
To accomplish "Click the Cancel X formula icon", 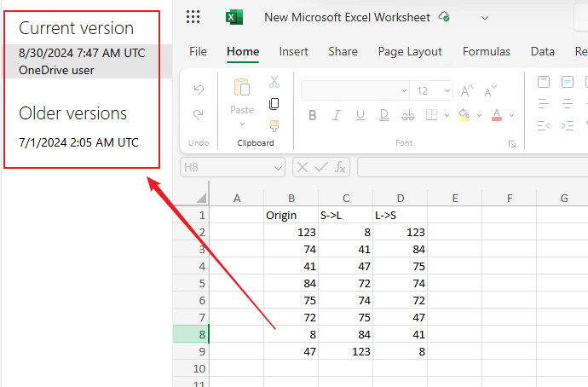I will 303,167.
